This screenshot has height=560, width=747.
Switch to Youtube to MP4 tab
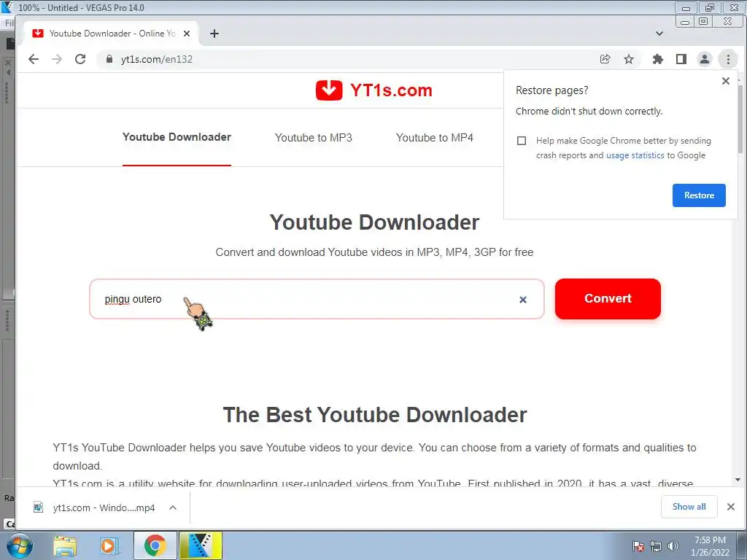point(435,138)
